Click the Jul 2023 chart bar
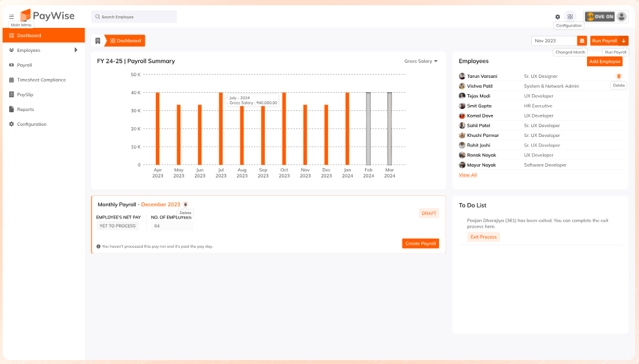The height and width of the screenshot is (364, 639). coord(221,128)
